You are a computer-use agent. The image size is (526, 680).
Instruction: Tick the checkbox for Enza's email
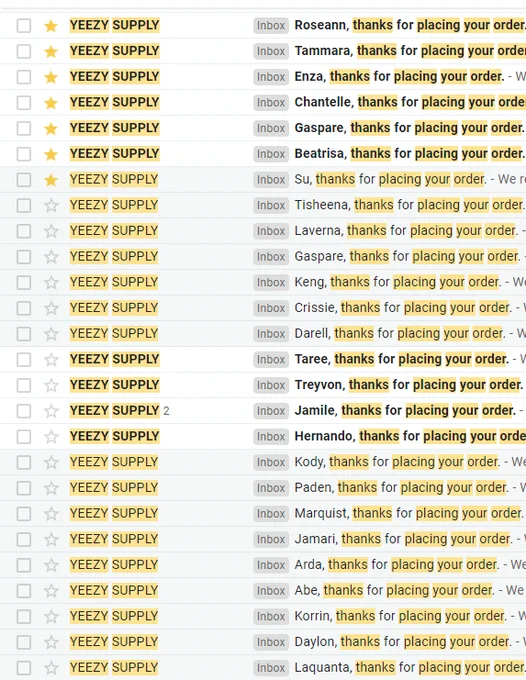tap(24, 77)
